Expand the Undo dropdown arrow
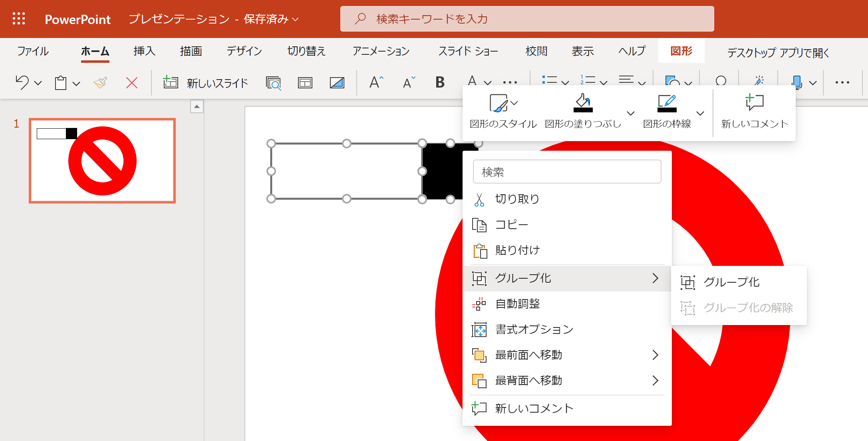868x441 pixels. 38,83
